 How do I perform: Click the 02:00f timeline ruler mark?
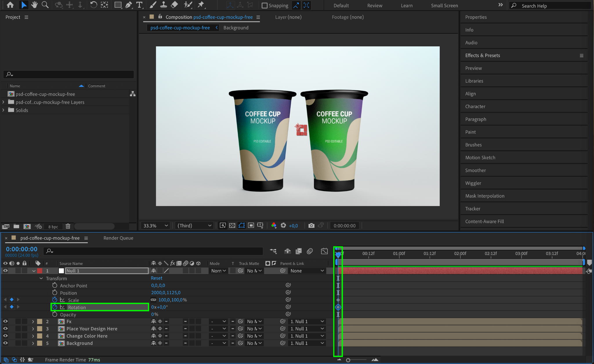click(460, 254)
